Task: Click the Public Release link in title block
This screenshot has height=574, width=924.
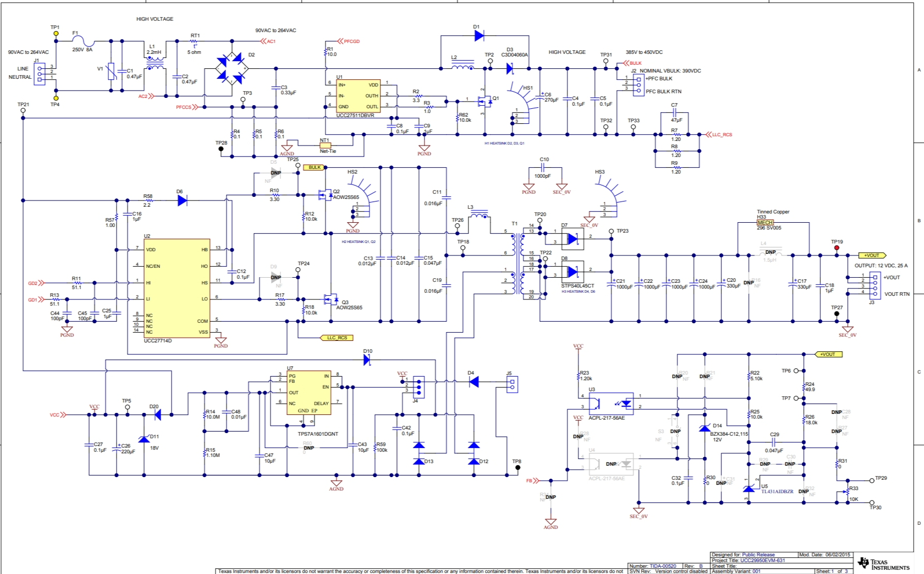Action: 758,555
